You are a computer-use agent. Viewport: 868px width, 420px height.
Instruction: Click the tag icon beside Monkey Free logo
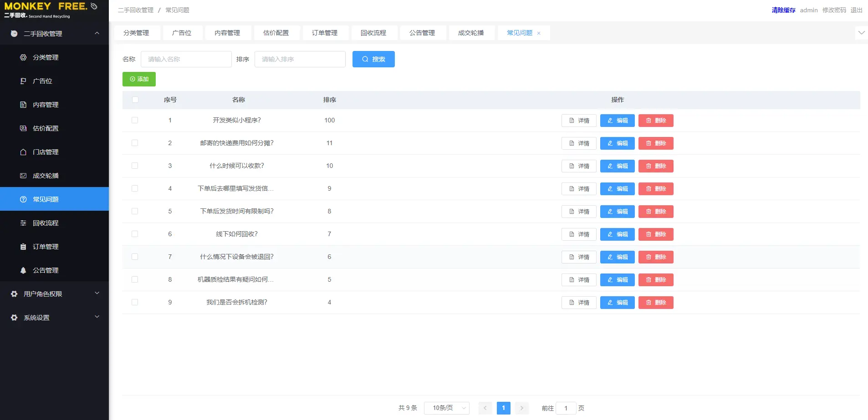pyautogui.click(x=94, y=6)
